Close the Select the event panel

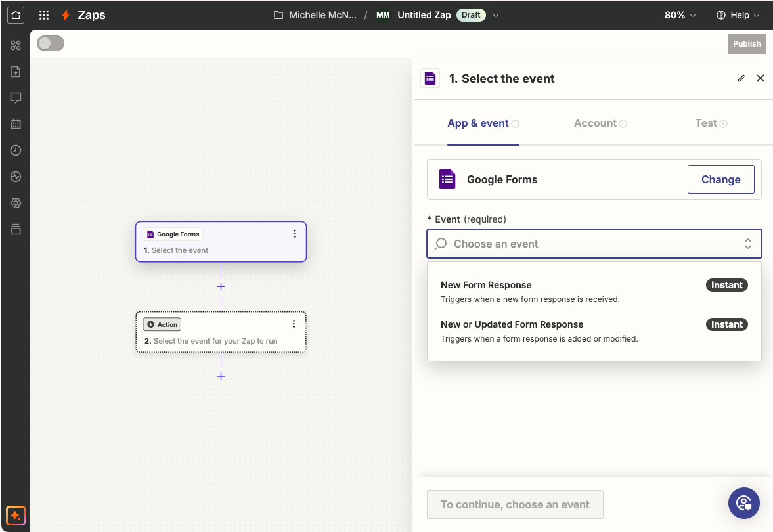click(761, 78)
